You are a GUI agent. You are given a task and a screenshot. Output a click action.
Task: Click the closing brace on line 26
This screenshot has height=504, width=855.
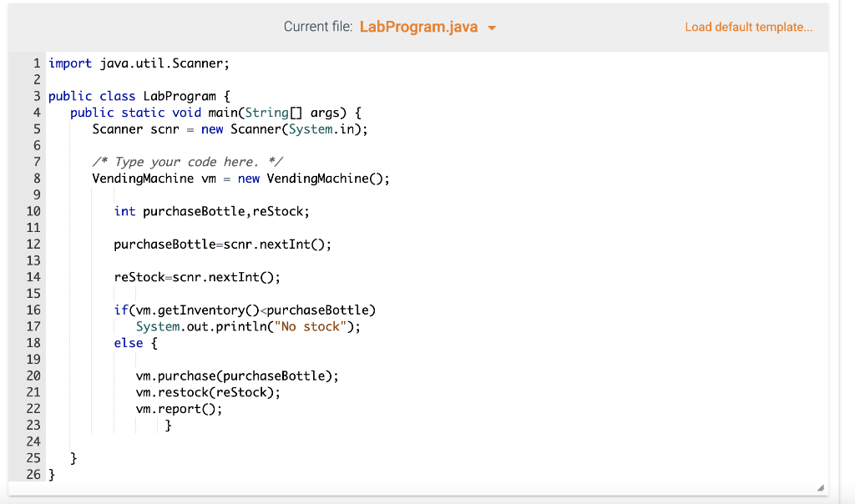click(x=51, y=474)
